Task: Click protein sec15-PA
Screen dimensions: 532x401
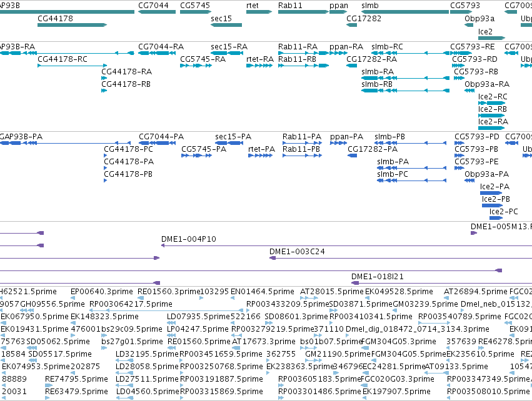Action: (233, 137)
